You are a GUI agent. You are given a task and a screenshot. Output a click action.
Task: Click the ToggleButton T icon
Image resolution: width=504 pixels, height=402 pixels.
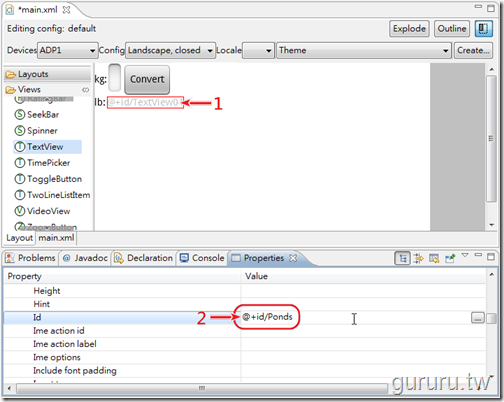point(20,179)
